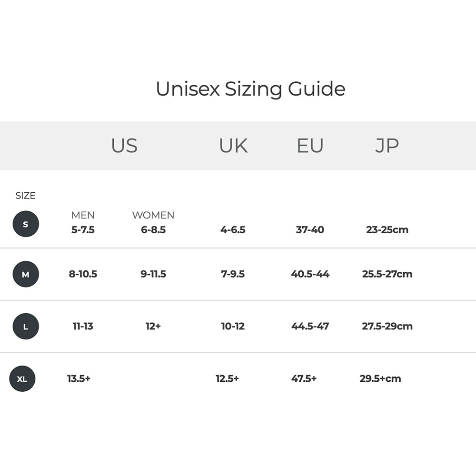This screenshot has height=476, width=476.
Task: Click the WOMEN label under US
Action: click(x=153, y=215)
